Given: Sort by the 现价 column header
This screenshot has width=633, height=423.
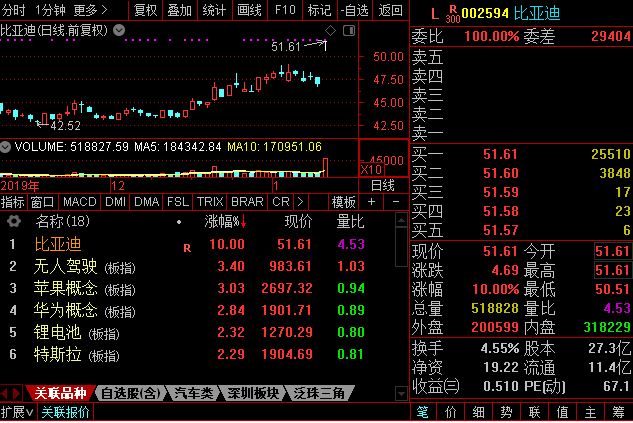Looking at the screenshot, I should coord(298,221).
